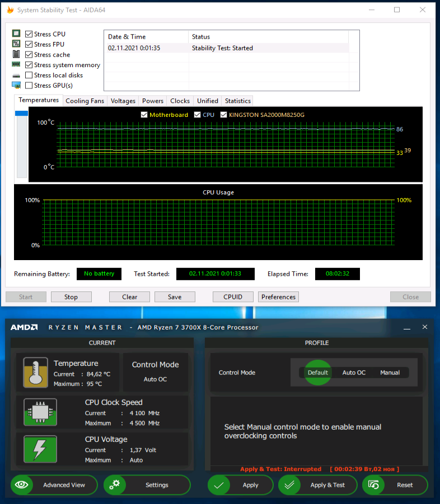This screenshot has height=504, width=440.
Task: Click the RAM module icon beside Stress system memory
Action: pos(16,64)
